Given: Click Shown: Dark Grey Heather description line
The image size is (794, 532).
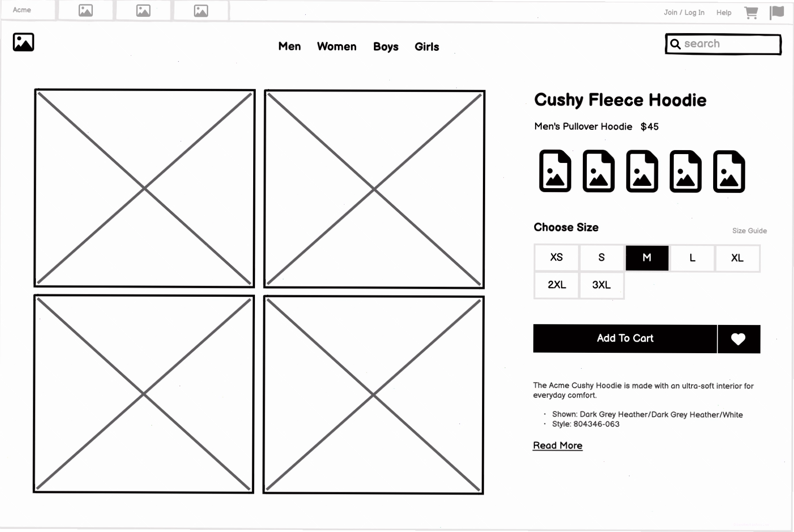Looking at the screenshot, I should 647,415.
